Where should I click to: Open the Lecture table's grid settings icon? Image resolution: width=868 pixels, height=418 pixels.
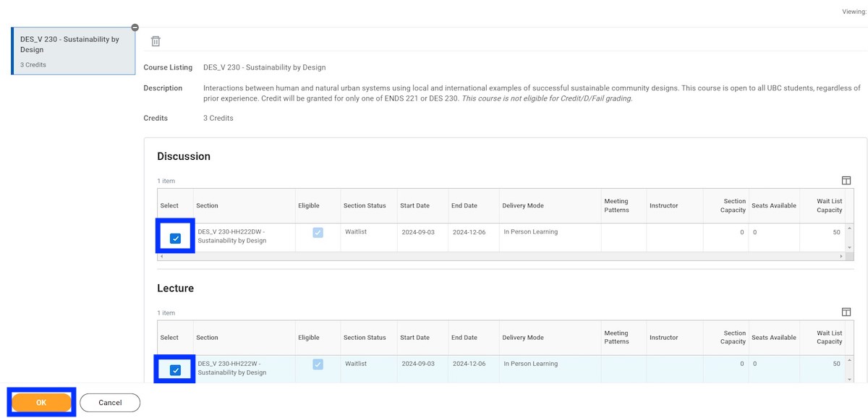click(846, 312)
